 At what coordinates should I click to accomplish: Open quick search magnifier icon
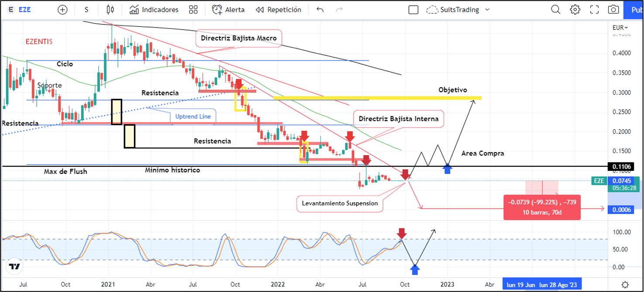click(x=555, y=10)
